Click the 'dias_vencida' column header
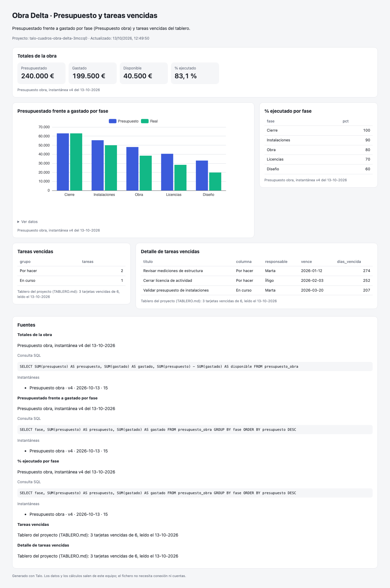 click(x=349, y=262)
